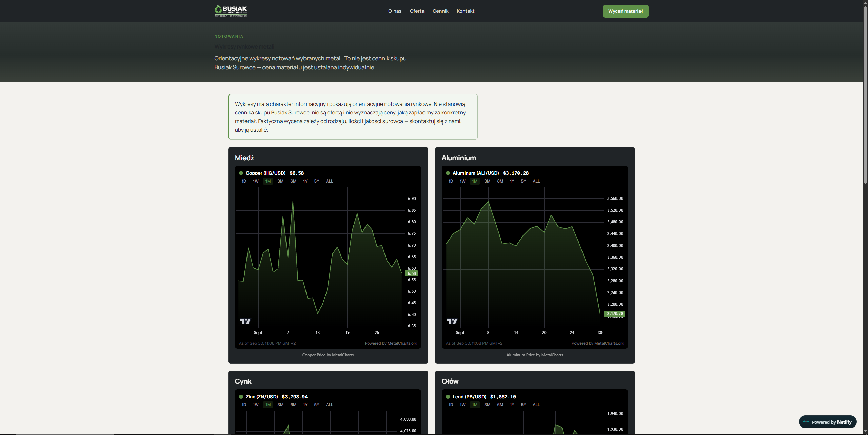This screenshot has height=435, width=868.
Task: Select 3M range on the Lead chart
Action: [487, 405]
